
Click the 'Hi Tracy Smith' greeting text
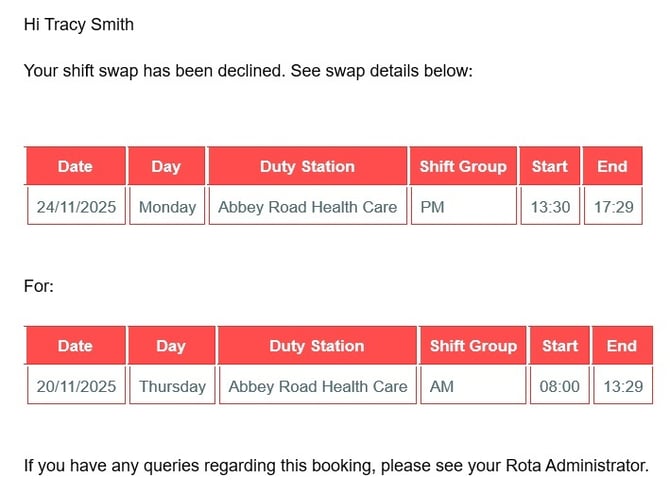(79, 24)
